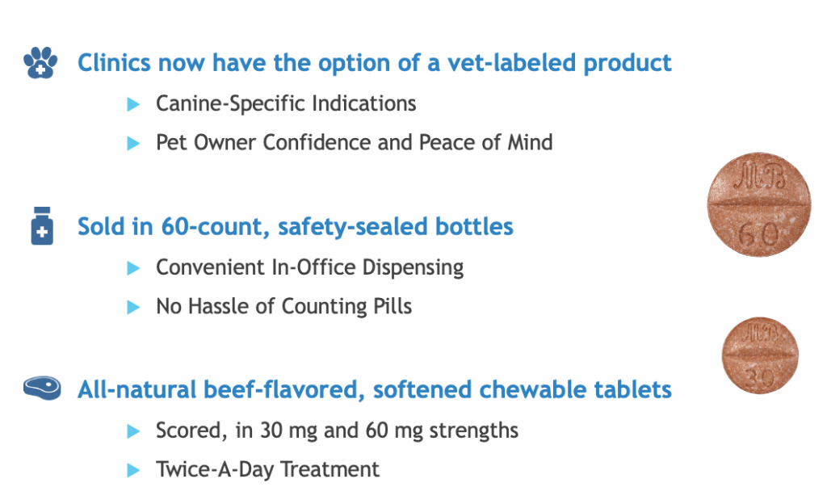
Task: Select the small MB 30 tablet image
Action: (x=759, y=355)
